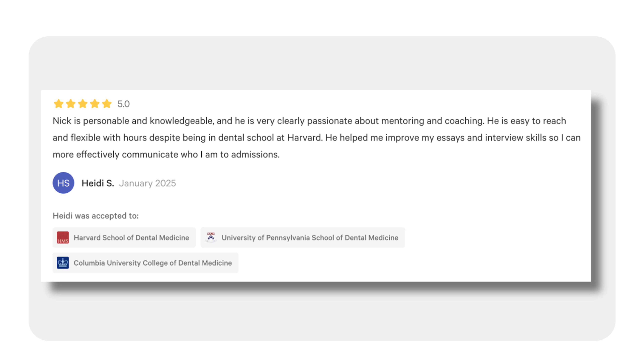Click the second yellow rating star
This screenshot has width=644, height=362.
pyautogui.click(x=70, y=104)
